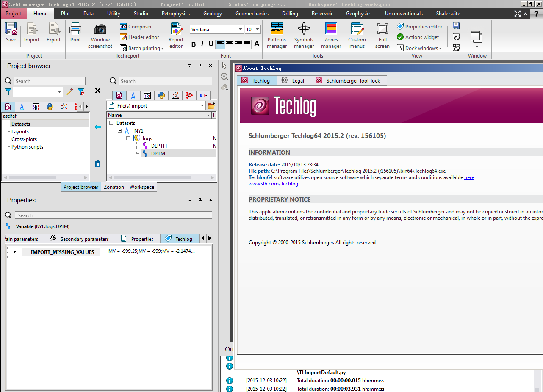
Task: Open the Symbols manager
Action: click(304, 36)
